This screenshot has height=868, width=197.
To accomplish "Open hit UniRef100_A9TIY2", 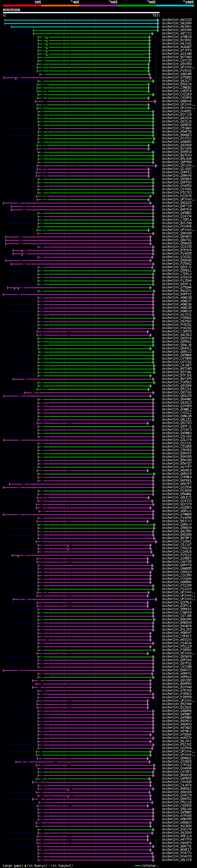I will pyautogui.click(x=176, y=33).
